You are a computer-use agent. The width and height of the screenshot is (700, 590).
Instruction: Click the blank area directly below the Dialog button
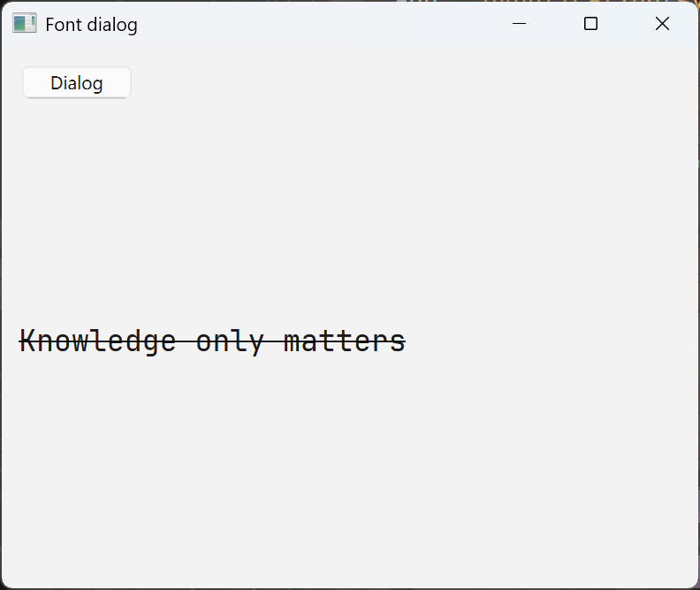[77, 150]
